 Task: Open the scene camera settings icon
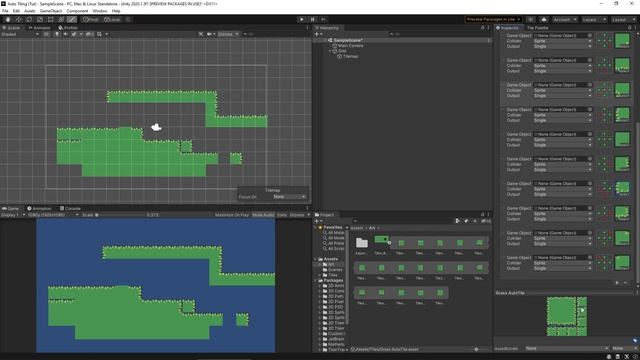(x=210, y=34)
